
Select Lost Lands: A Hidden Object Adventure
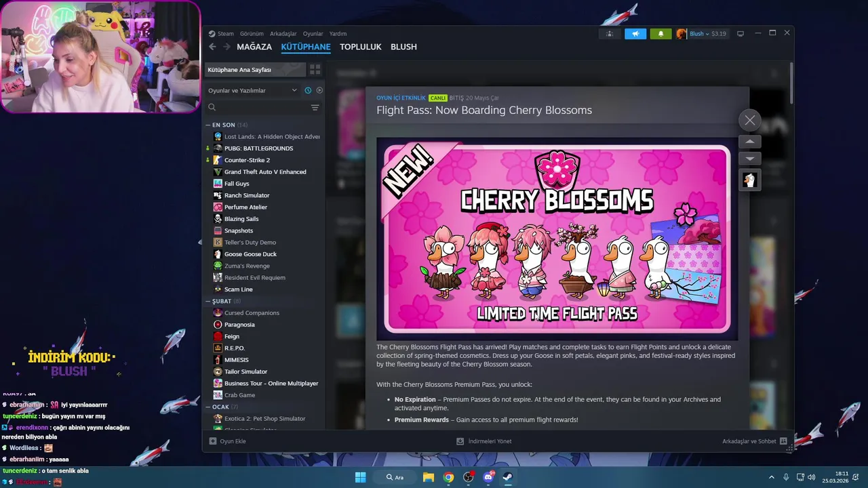point(265,137)
